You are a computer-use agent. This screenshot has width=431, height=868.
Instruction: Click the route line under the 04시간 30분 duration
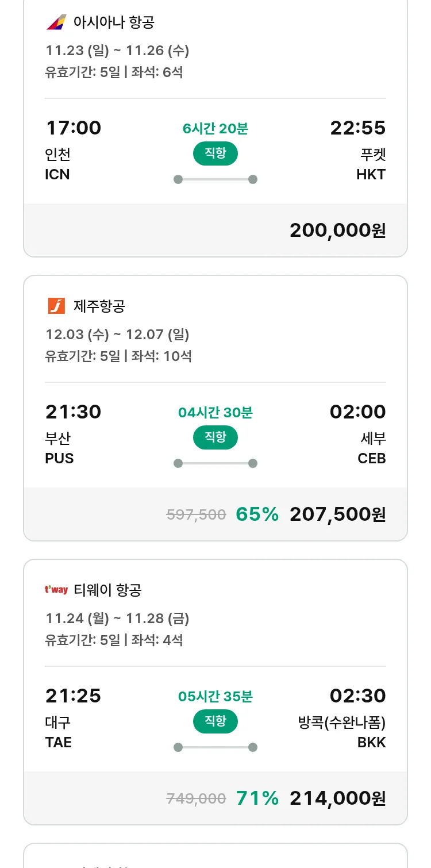tap(215, 463)
